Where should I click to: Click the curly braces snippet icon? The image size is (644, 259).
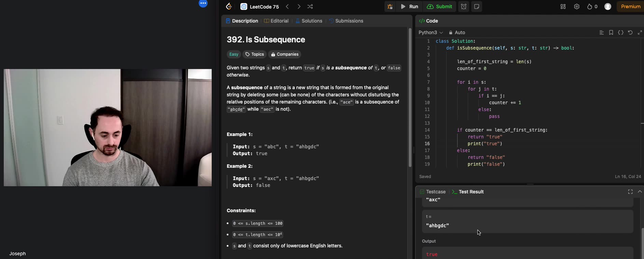pyautogui.click(x=621, y=32)
